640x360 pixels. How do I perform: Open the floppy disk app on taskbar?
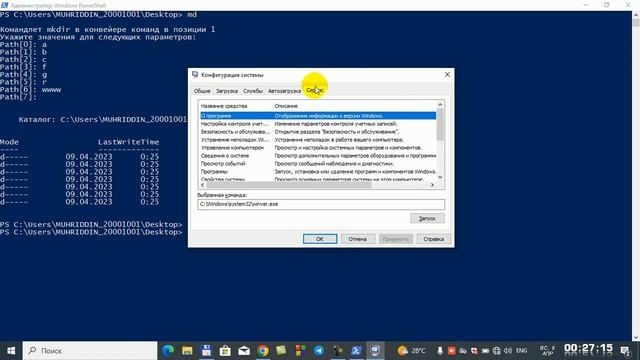coord(206,351)
